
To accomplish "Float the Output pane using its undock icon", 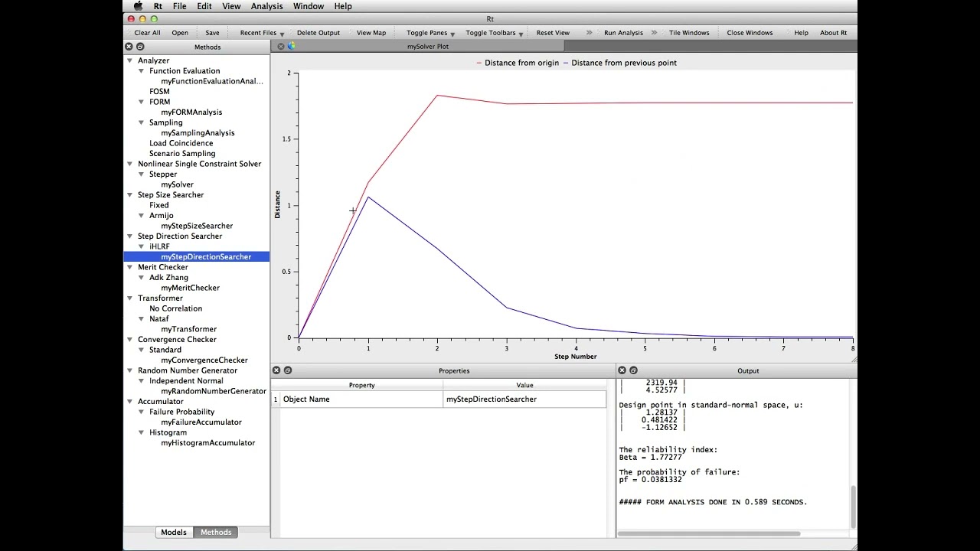I will click(x=633, y=370).
